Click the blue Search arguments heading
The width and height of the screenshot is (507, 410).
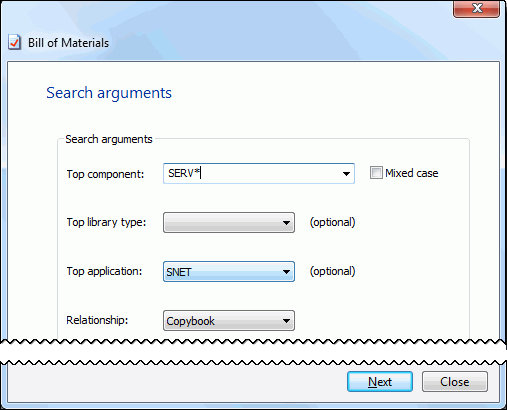pos(109,93)
